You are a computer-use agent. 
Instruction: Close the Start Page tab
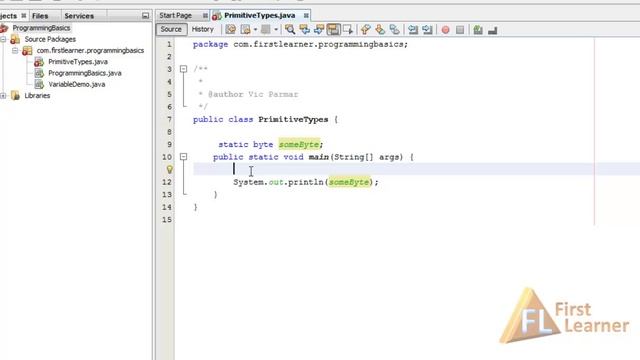click(x=205, y=16)
